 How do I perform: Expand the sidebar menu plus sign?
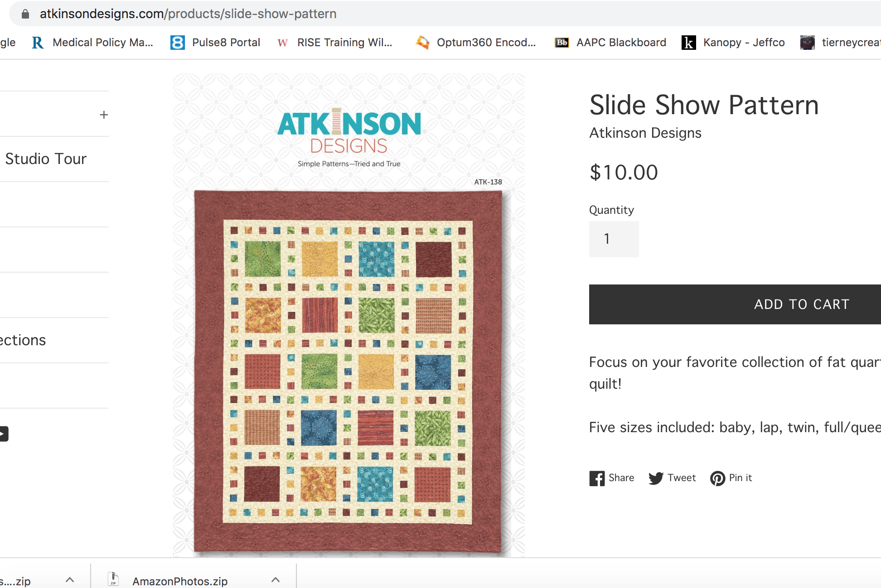tap(104, 115)
